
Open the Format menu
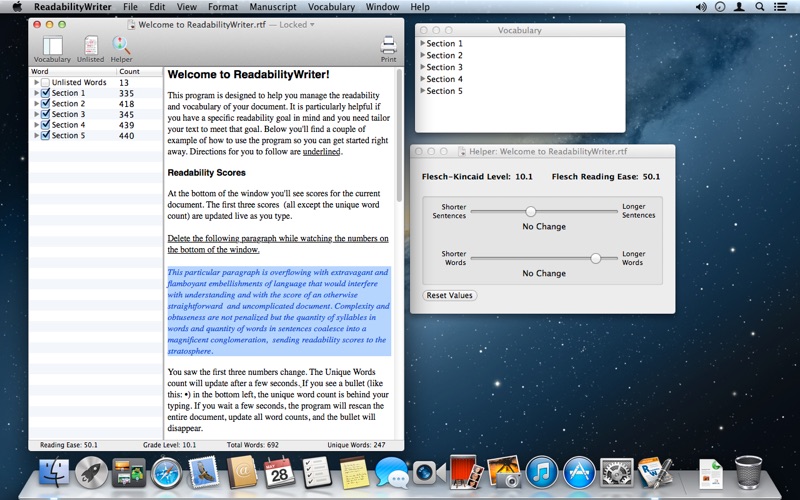(223, 7)
